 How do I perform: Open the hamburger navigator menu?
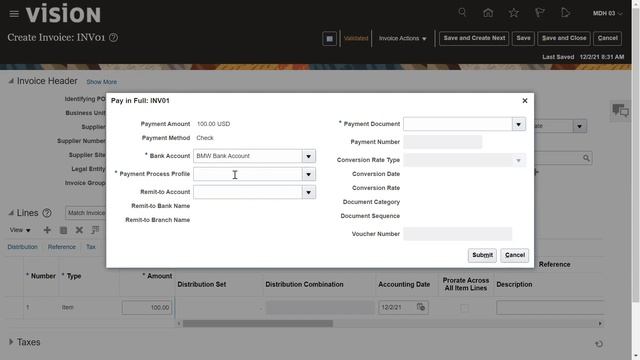pos(14,14)
